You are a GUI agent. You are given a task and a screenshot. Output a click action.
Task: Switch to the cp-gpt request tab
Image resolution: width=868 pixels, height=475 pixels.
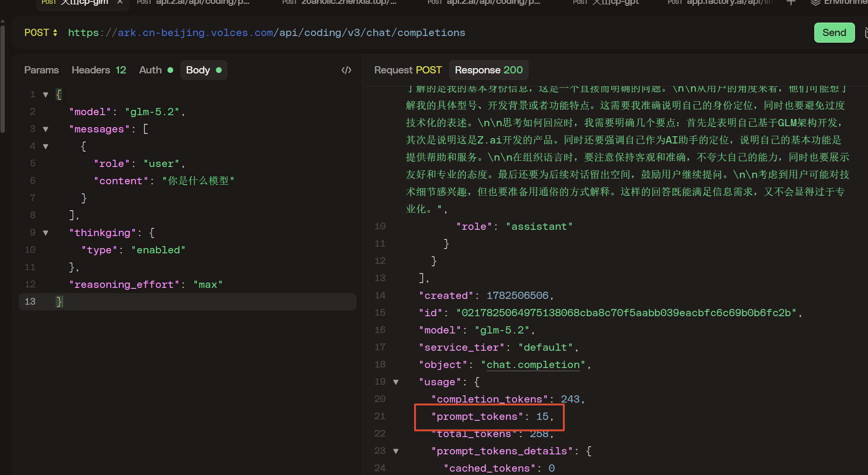(606, 2)
